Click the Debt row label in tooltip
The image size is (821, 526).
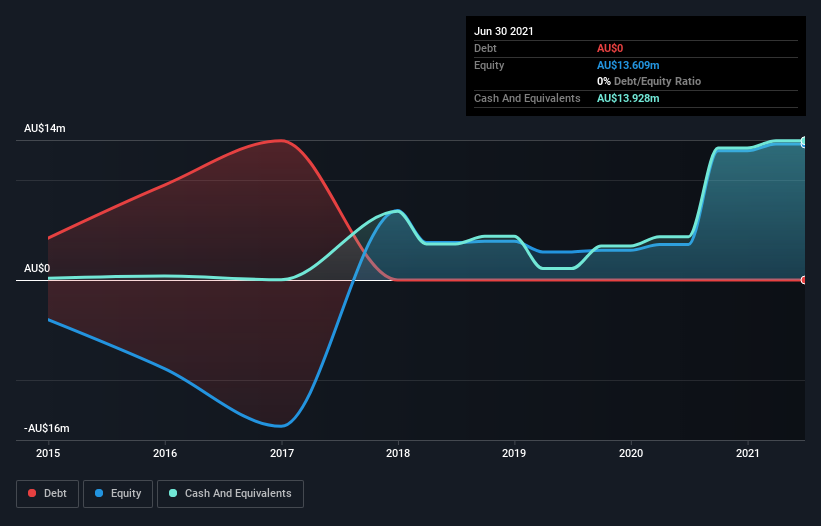click(x=485, y=48)
